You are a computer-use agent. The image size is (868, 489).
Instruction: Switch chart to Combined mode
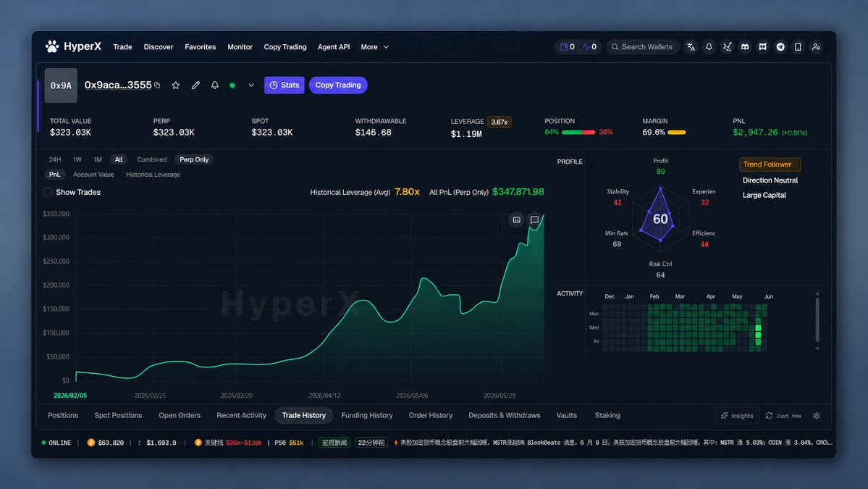152,159
